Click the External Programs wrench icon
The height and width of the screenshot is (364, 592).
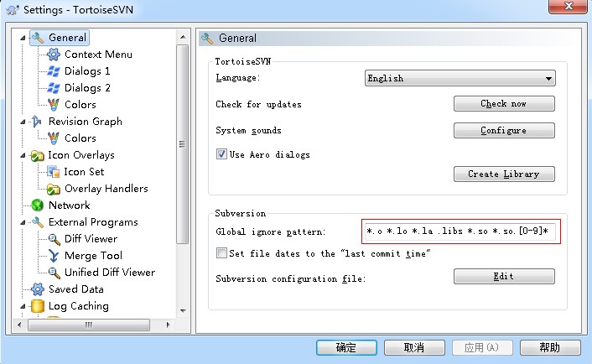[38, 222]
